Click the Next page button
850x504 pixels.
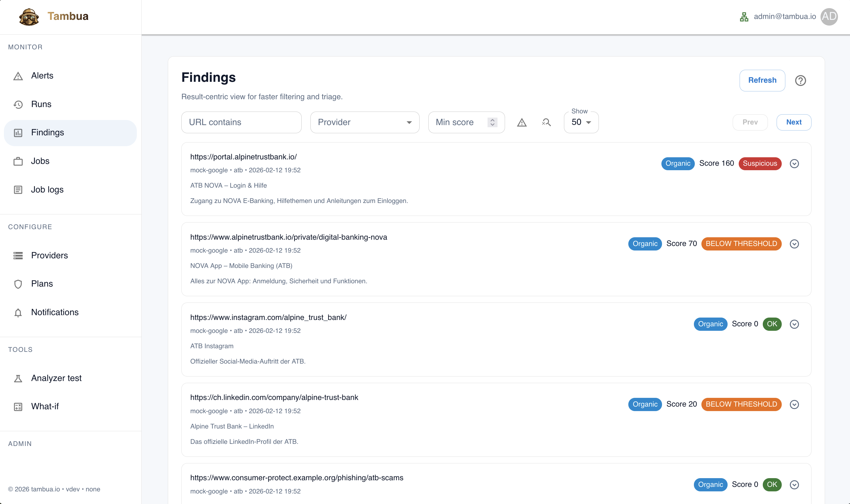click(794, 122)
